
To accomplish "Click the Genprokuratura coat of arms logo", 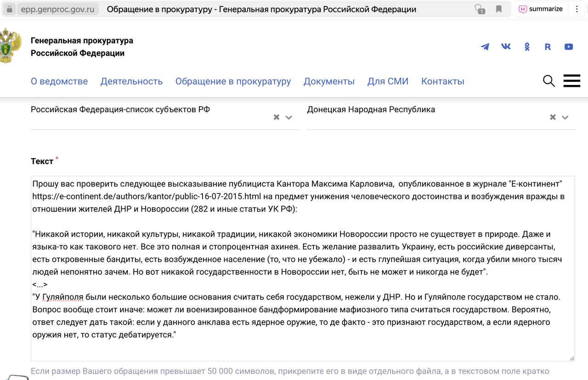I will 11,46.
